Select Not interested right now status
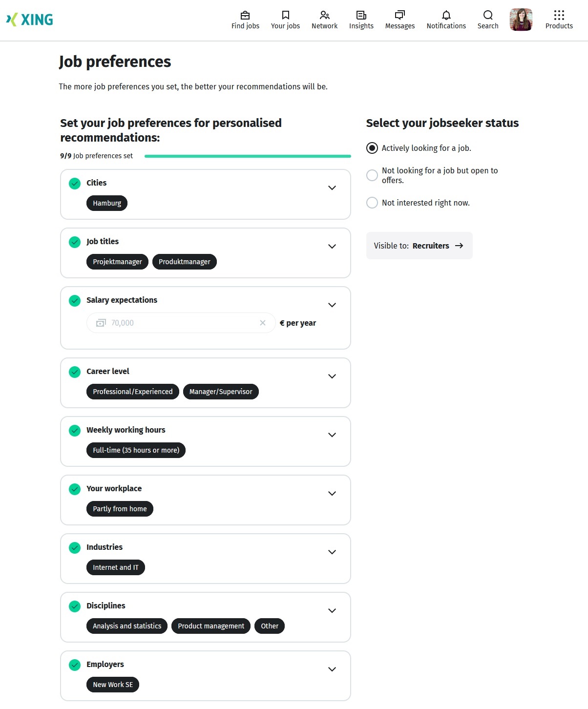 372,203
